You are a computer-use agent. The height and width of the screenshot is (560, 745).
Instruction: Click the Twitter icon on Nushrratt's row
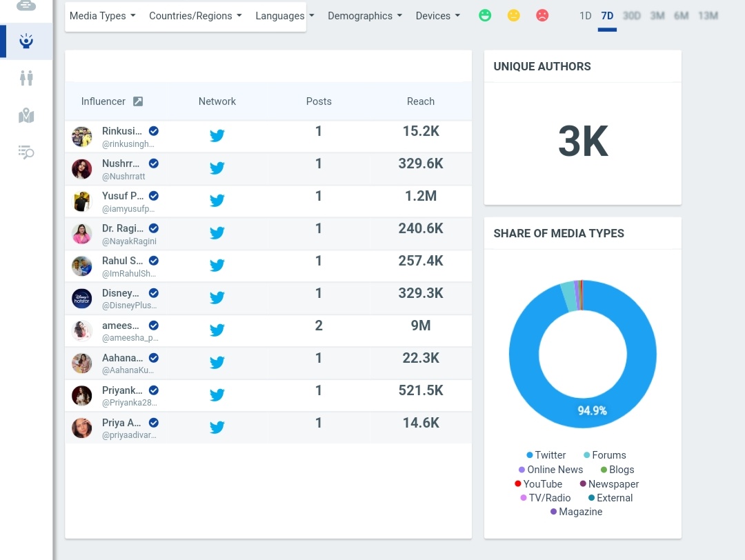pyautogui.click(x=217, y=168)
